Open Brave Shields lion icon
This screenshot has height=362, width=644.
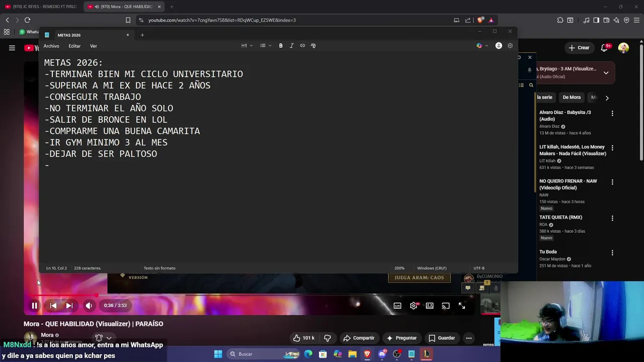click(x=480, y=20)
